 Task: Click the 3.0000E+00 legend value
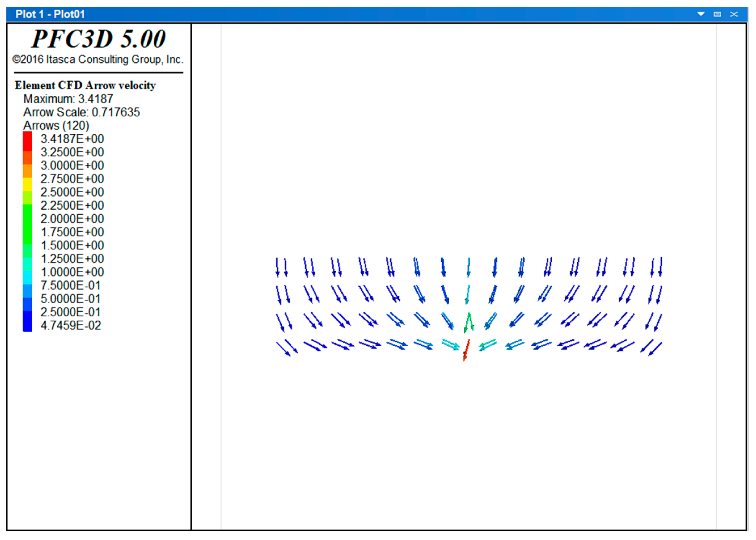point(72,165)
